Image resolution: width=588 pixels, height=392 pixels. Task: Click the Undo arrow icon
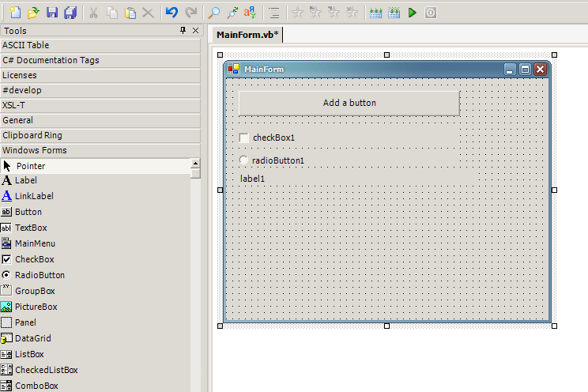[x=171, y=13]
